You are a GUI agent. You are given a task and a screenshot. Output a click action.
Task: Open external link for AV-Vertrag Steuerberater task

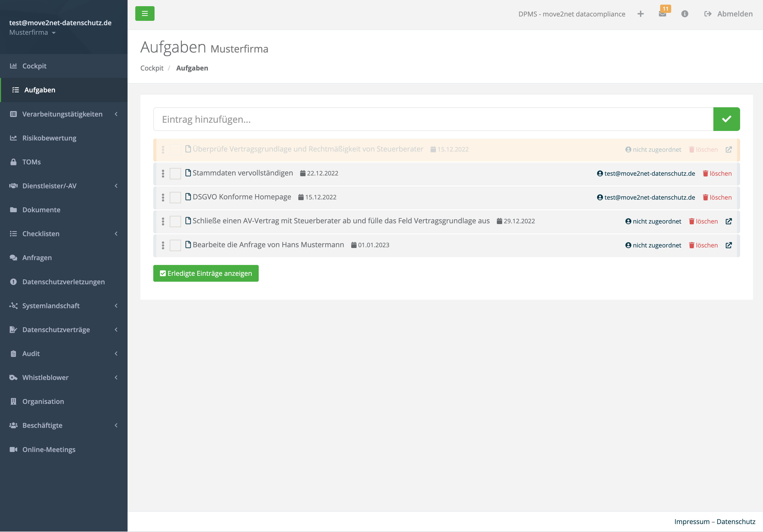[x=729, y=221]
